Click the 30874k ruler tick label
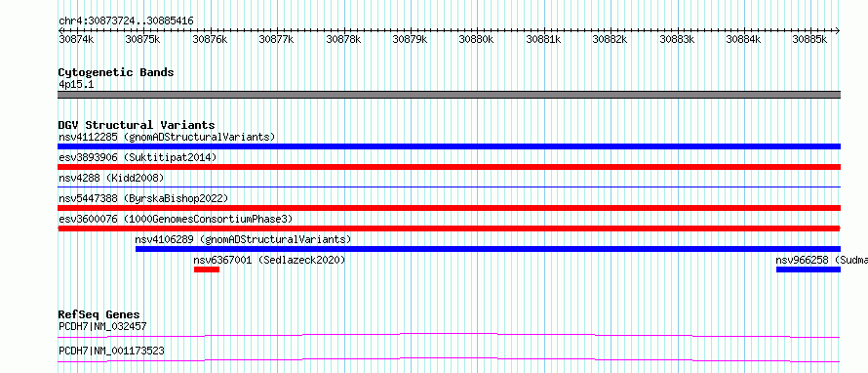This screenshot has height=373, width=868. (x=76, y=39)
